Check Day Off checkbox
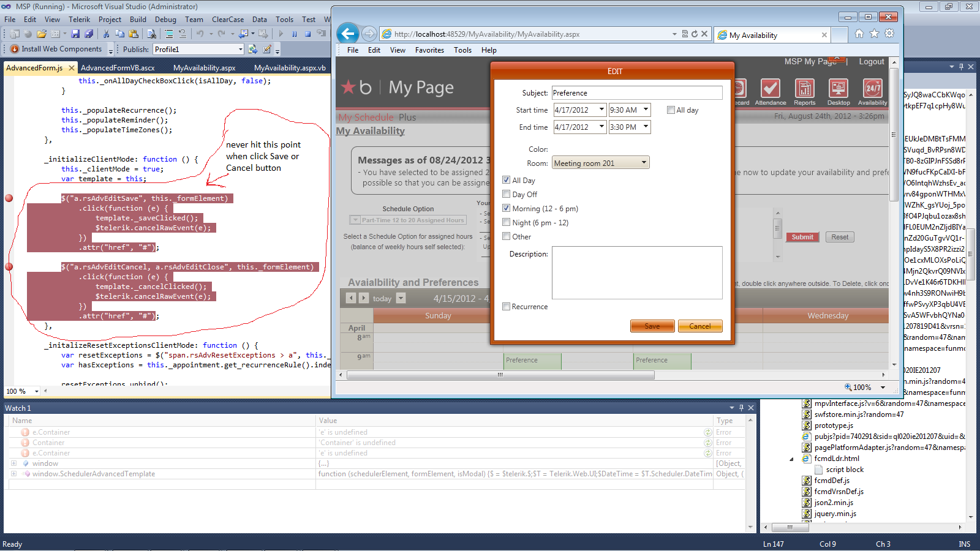The height and width of the screenshot is (551, 980). coord(507,194)
